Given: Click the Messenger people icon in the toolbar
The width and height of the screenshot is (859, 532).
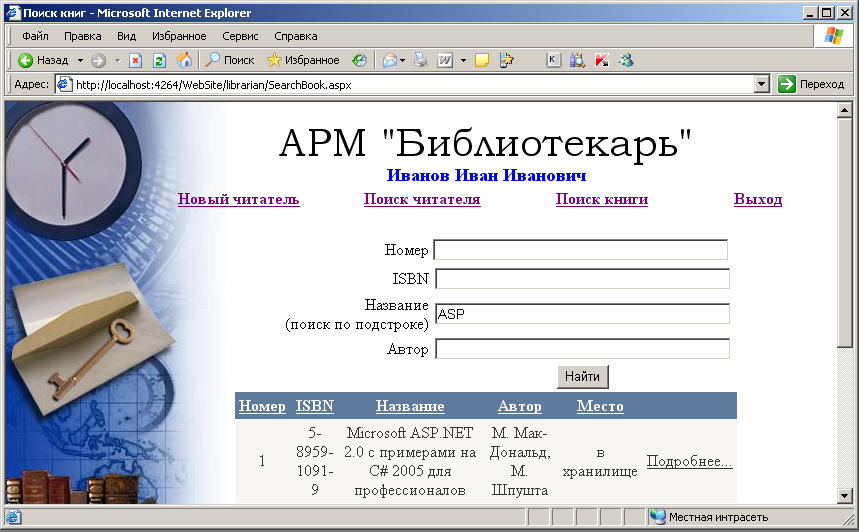Looking at the screenshot, I should (626, 60).
